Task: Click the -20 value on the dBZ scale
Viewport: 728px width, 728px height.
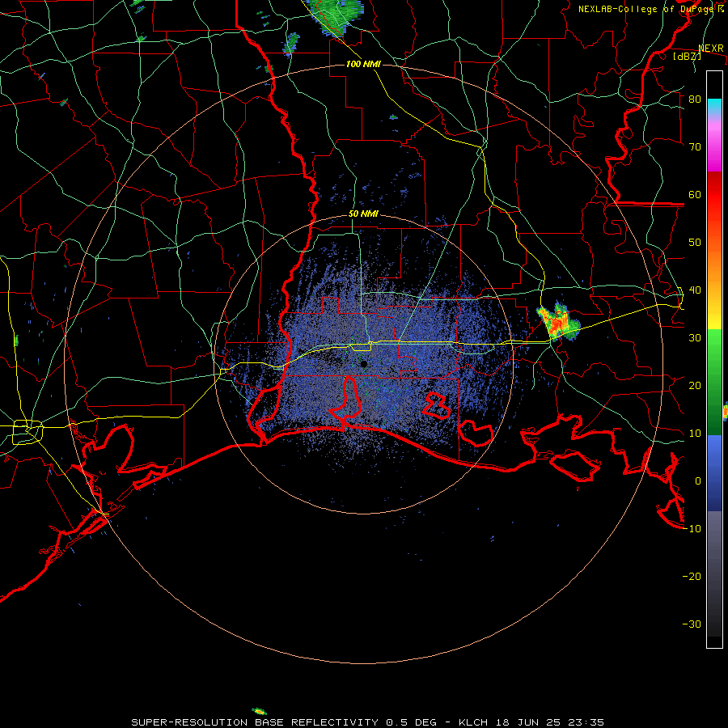Action: [x=692, y=576]
